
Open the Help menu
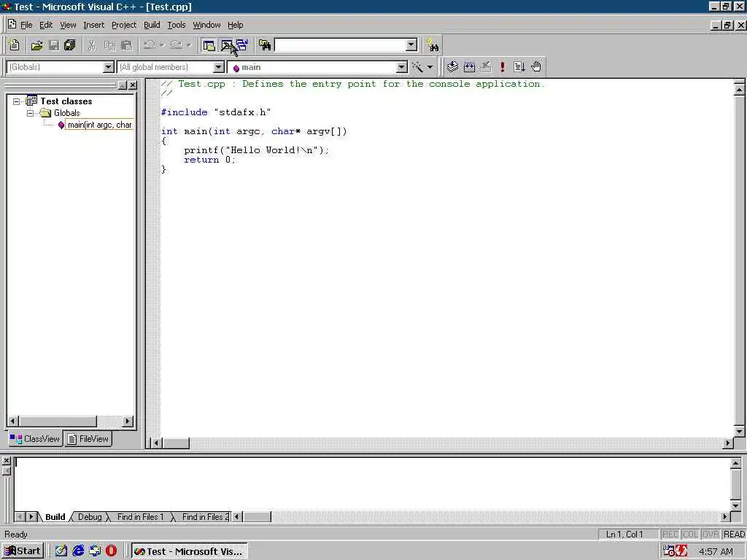[236, 25]
